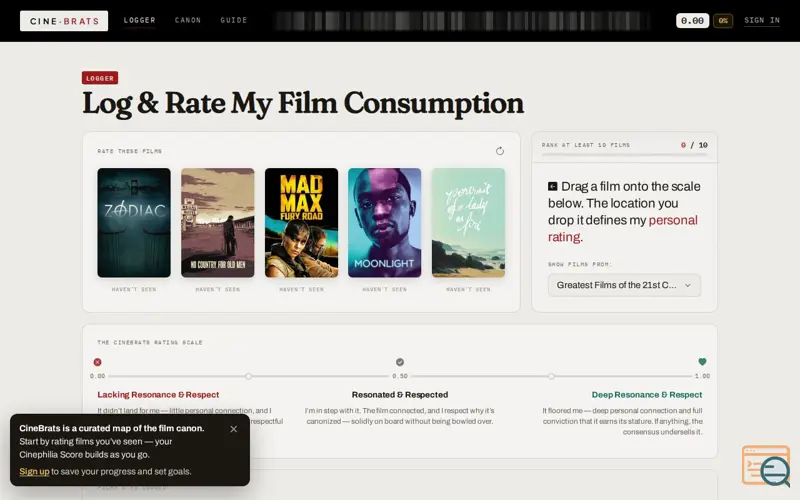Click the SIGN IN link
Screen dimensions: 800x500
(762, 20)
